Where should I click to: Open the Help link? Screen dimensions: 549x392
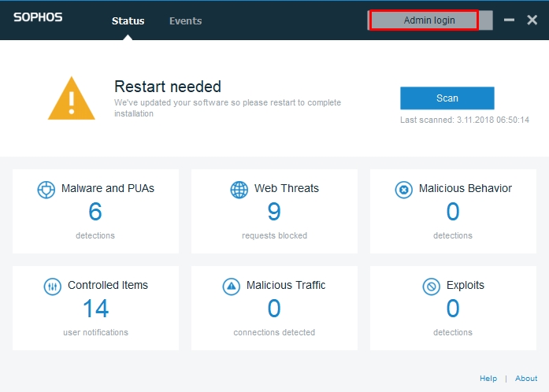[x=488, y=379]
